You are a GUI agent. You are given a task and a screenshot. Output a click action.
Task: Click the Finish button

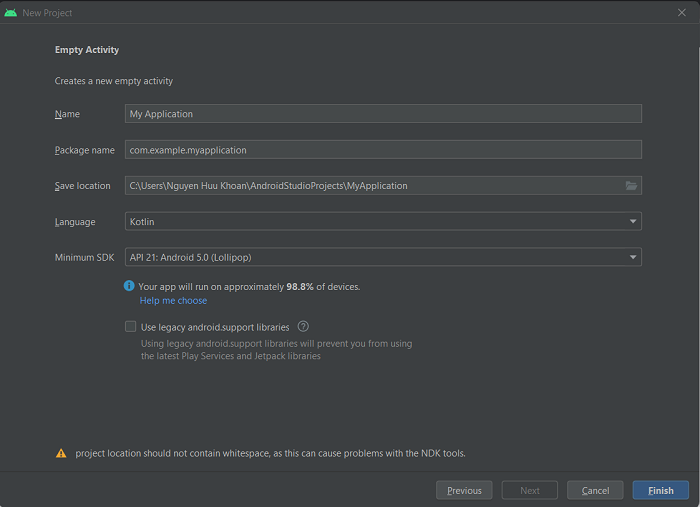661,490
